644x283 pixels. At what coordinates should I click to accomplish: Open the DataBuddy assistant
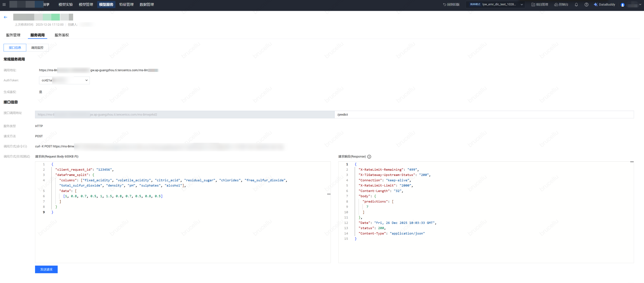[x=604, y=4]
